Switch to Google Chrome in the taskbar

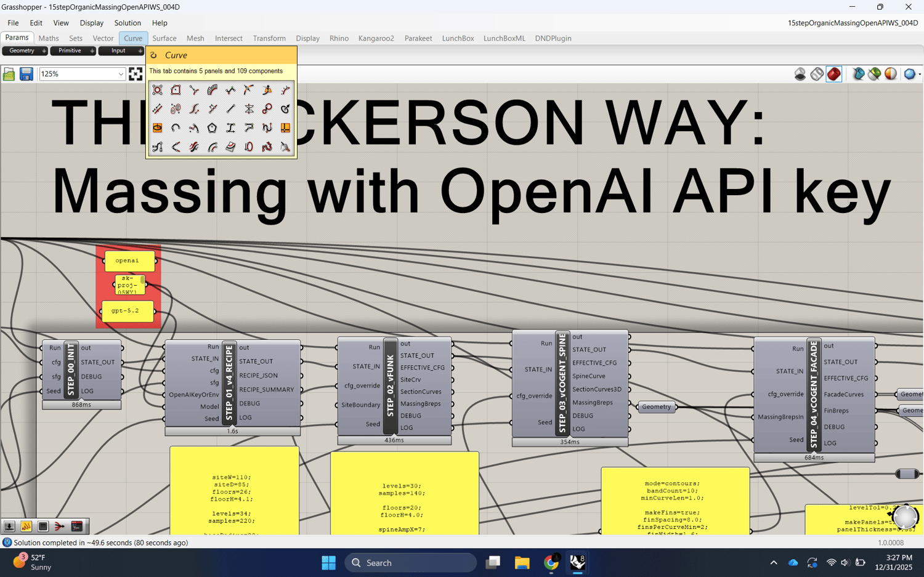point(551,563)
